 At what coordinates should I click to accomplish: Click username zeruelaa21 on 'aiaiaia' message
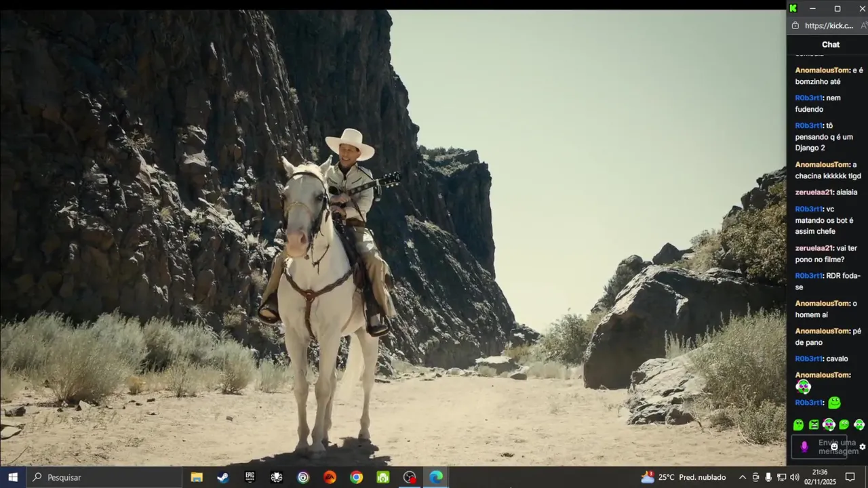(x=814, y=192)
